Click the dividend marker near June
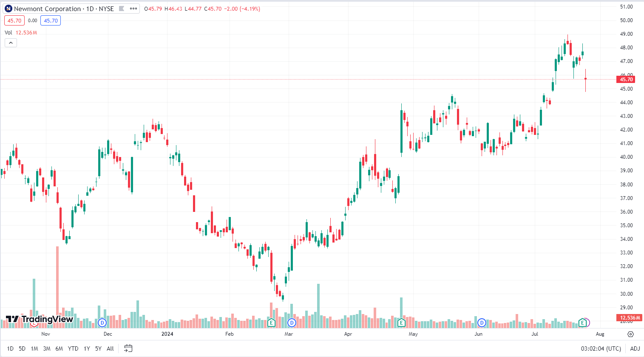The height and width of the screenshot is (357, 644). tap(482, 323)
